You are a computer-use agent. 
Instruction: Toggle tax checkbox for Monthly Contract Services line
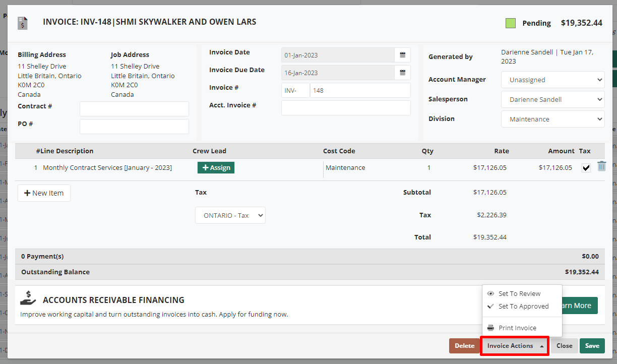(586, 168)
